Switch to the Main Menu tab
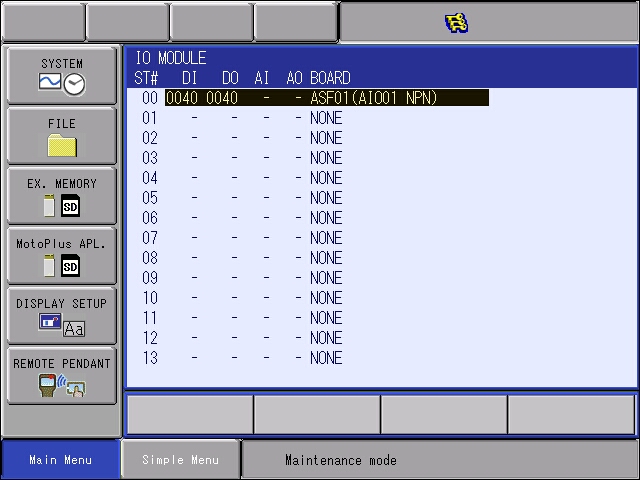640x480 pixels. click(x=60, y=460)
